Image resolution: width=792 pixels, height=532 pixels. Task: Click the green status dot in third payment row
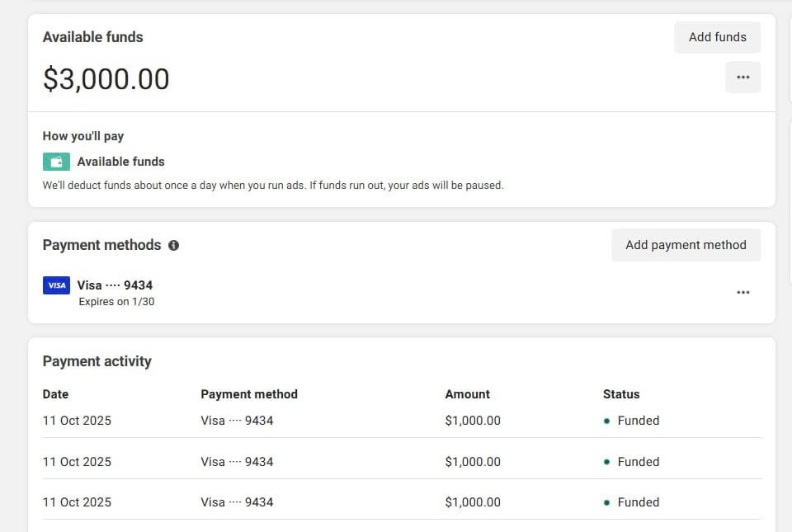(x=607, y=502)
